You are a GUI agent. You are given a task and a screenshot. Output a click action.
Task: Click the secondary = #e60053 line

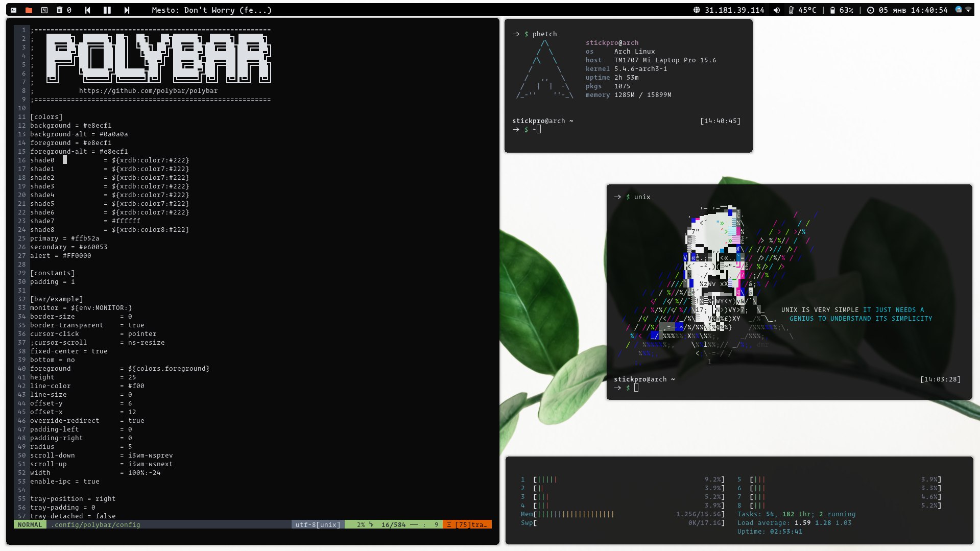click(x=68, y=247)
